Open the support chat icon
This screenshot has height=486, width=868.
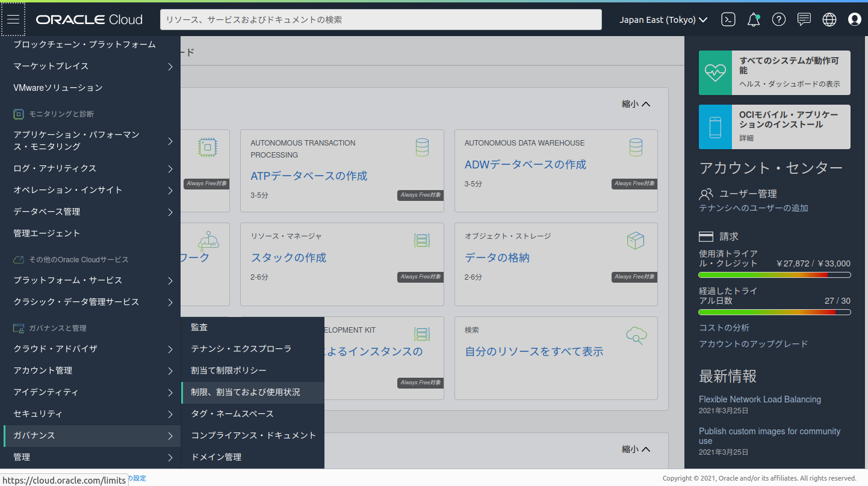click(804, 20)
